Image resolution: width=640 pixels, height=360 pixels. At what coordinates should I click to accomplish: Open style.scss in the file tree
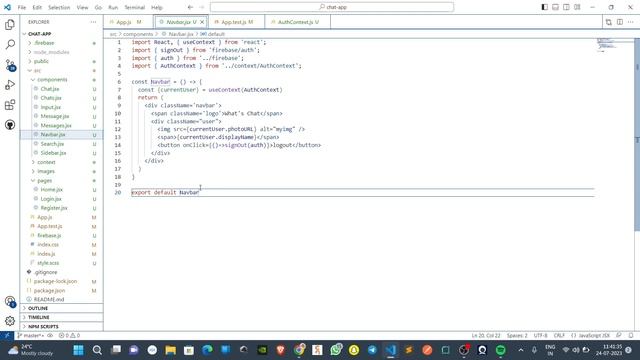coord(61,263)
